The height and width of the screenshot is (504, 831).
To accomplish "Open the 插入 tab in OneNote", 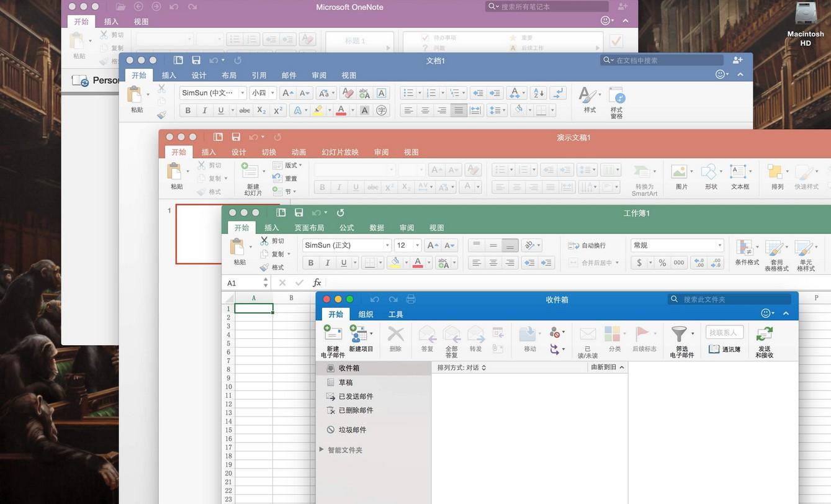I will click(x=111, y=21).
